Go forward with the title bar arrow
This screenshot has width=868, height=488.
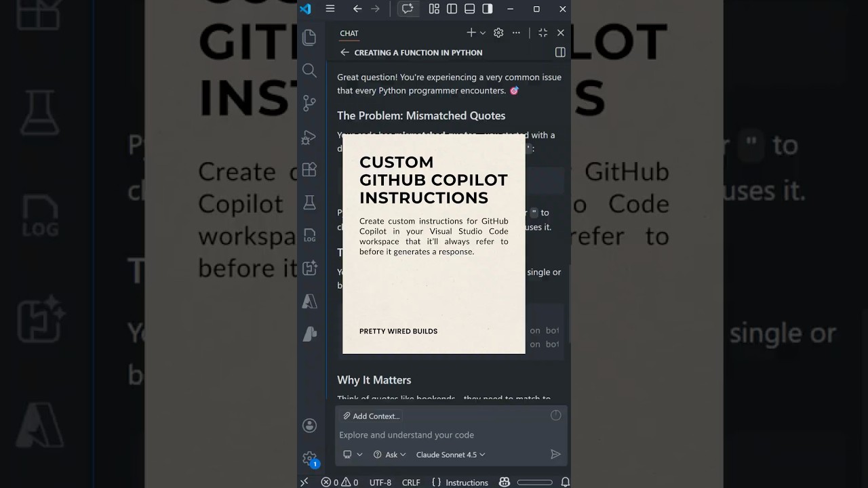click(x=376, y=9)
